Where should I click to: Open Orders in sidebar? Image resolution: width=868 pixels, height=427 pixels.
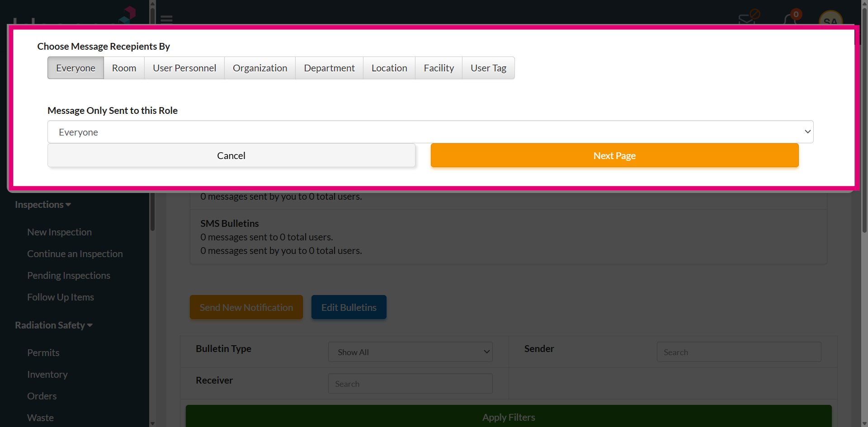point(42,396)
